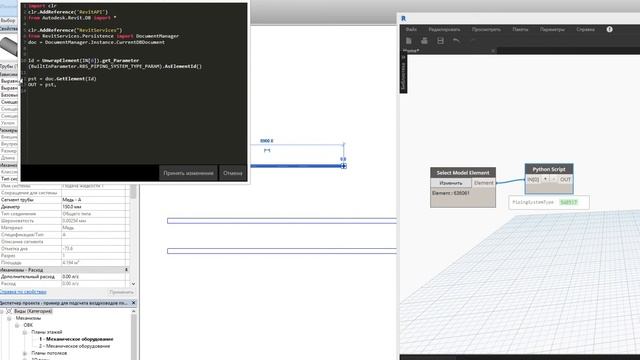Close the Project Browser panel with X

pos(133,303)
